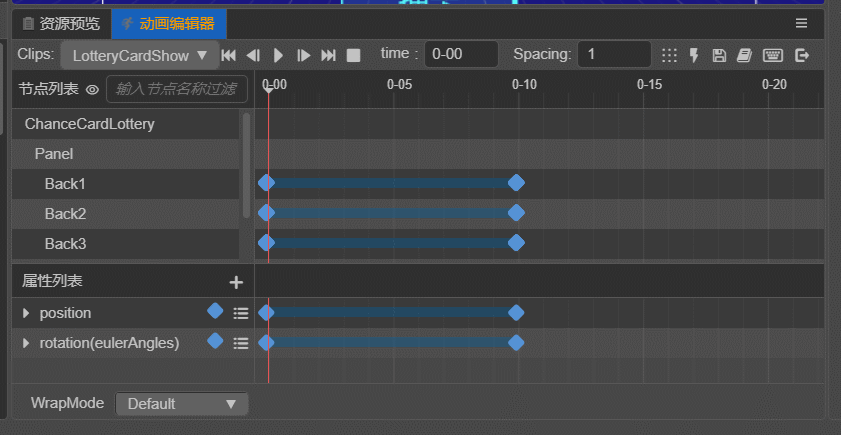The height and width of the screenshot is (435, 841).
Task: Open the Clips dropdown showing LotteryCardShow
Action: [x=140, y=55]
